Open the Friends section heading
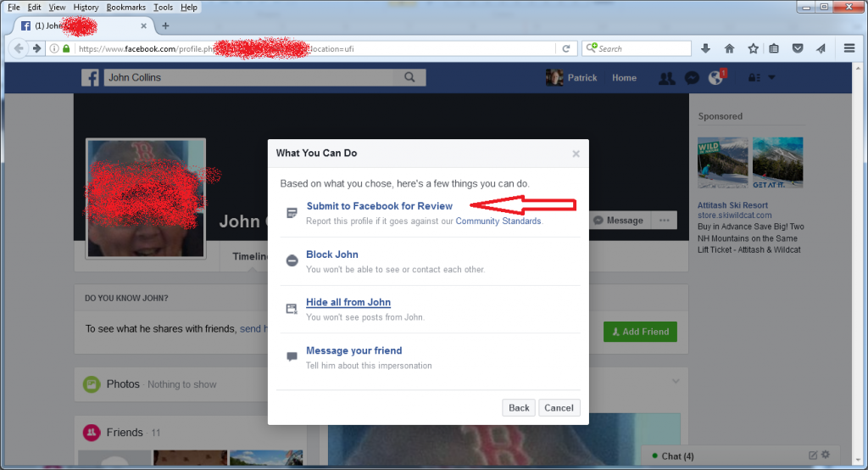The image size is (868, 470). coord(125,433)
